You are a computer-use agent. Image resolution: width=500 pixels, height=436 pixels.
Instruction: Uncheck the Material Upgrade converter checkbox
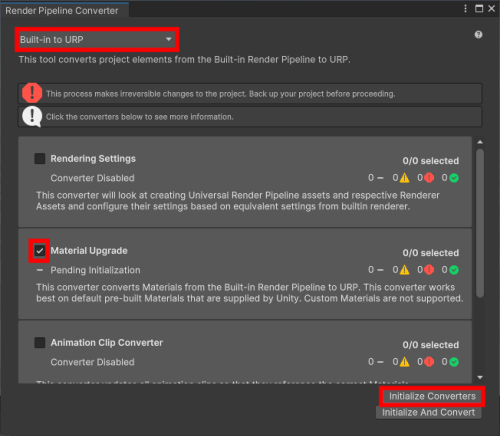click(40, 251)
